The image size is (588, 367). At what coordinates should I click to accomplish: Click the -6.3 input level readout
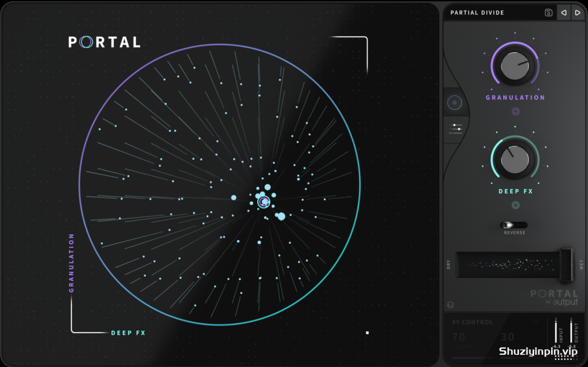pyautogui.click(x=556, y=347)
